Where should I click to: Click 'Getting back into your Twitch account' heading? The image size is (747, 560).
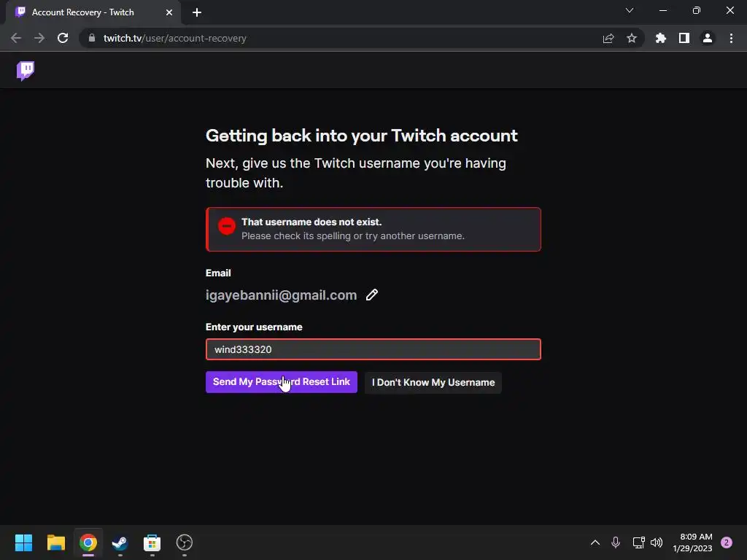[x=362, y=136]
